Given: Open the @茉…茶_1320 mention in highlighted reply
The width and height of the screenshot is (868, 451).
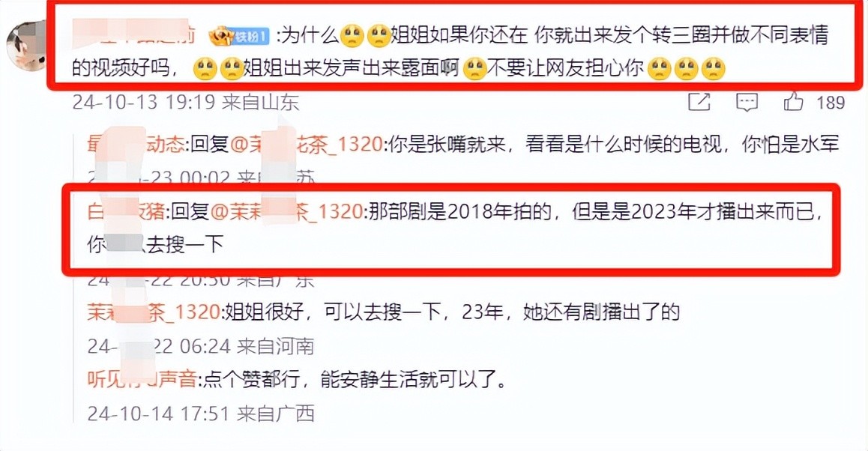Looking at the screenshot, I should pos(286,211).
